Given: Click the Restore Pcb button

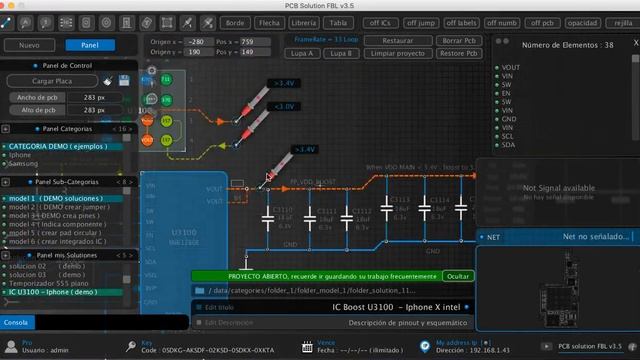Looking at the screenshot, I should coord(459,53).
